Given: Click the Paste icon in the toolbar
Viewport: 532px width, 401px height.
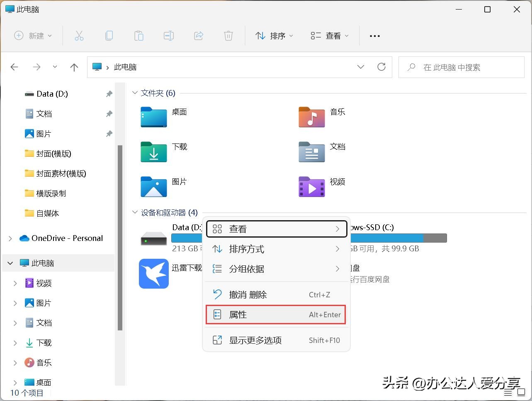Looking at the screenshot, I should (139, 36).
